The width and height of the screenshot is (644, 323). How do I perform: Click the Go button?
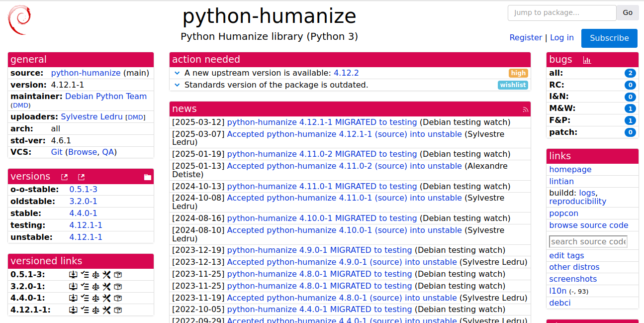628,13
